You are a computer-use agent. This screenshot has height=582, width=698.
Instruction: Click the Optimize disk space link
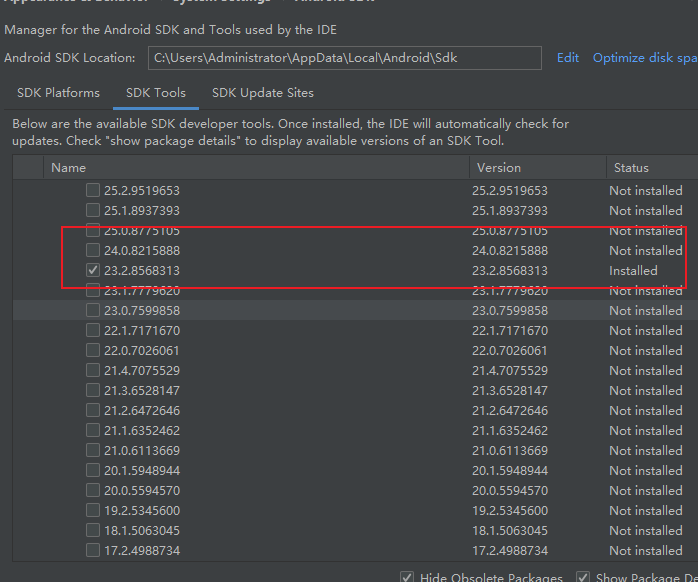coord(644,58)
